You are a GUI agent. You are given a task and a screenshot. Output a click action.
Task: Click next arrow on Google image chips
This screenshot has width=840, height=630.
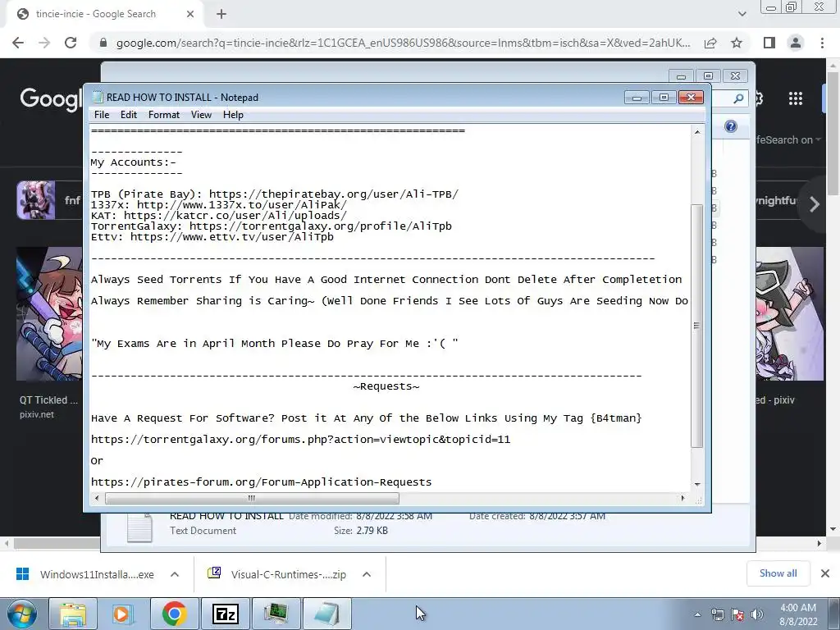(815, 204)
